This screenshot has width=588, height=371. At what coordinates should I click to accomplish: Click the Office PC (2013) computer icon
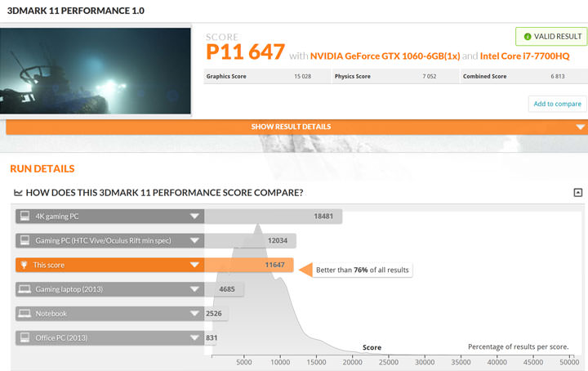25,337
